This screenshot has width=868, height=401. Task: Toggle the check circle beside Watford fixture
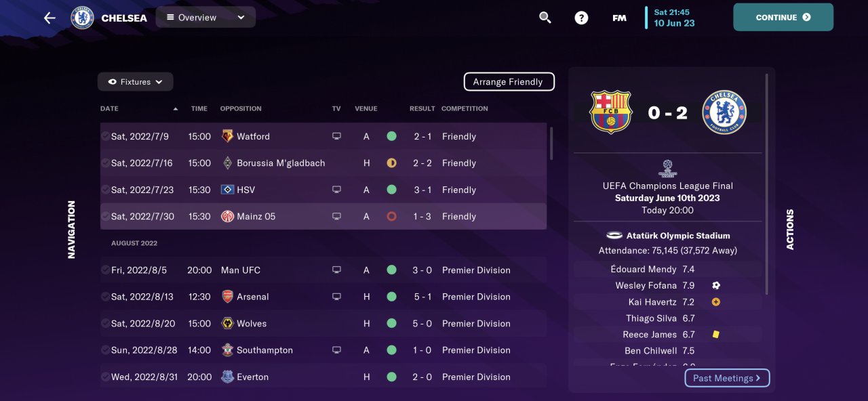[x=105, y=136]
